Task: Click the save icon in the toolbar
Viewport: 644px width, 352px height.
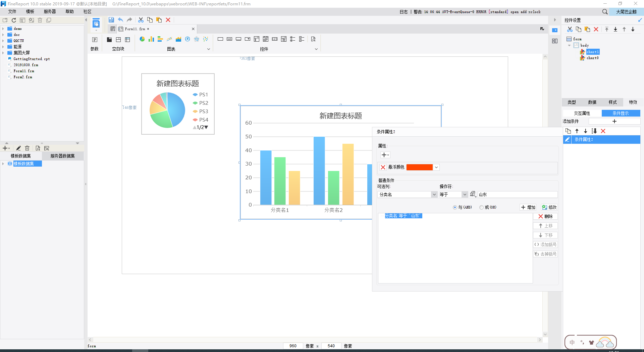Action: (x=111, y=20)
